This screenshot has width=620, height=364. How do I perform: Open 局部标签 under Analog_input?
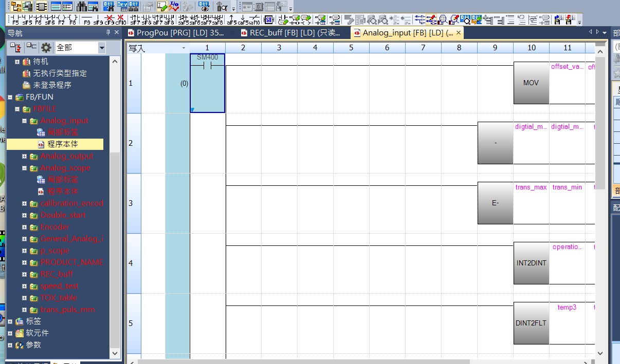point(63,132)
